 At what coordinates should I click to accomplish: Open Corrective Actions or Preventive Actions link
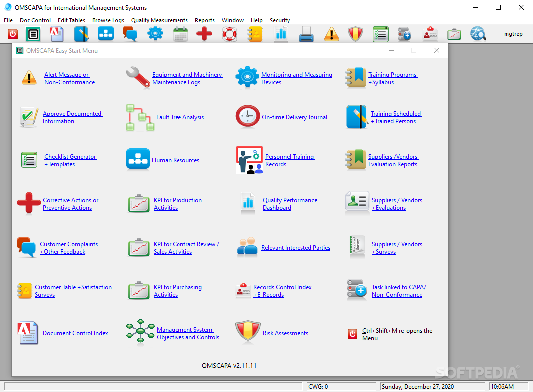(71, 204)
